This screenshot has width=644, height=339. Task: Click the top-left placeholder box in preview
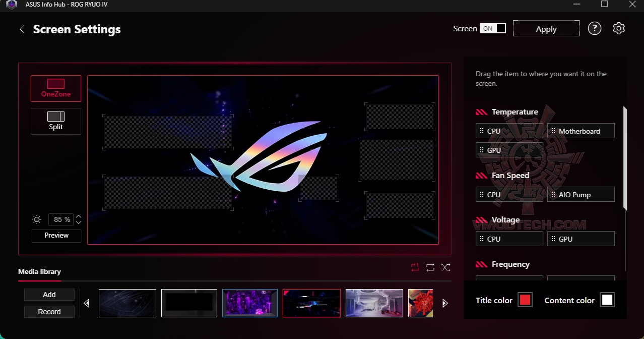(x=168, y=132)
